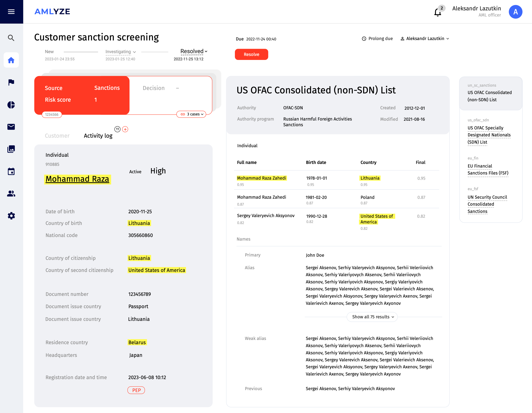The image size is (532, 413).
Task: Expand the Resolved status dropdown
Action: 194,51
